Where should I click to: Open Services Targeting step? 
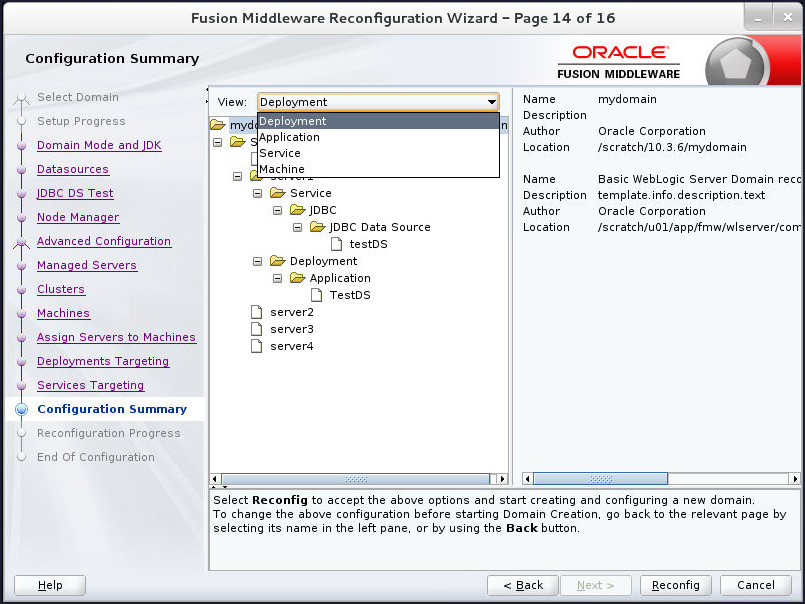tap(90, 385)
